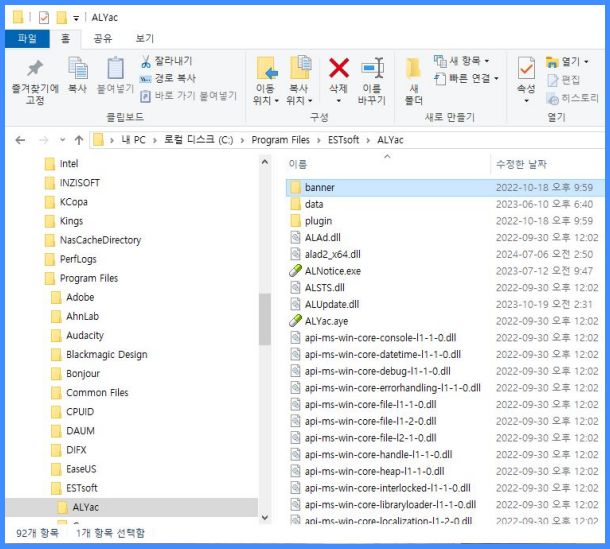The height and width of the screenshot is (549, 610).
Task: Select ALYac.aye capsule icon
Action: coord(296,321)
